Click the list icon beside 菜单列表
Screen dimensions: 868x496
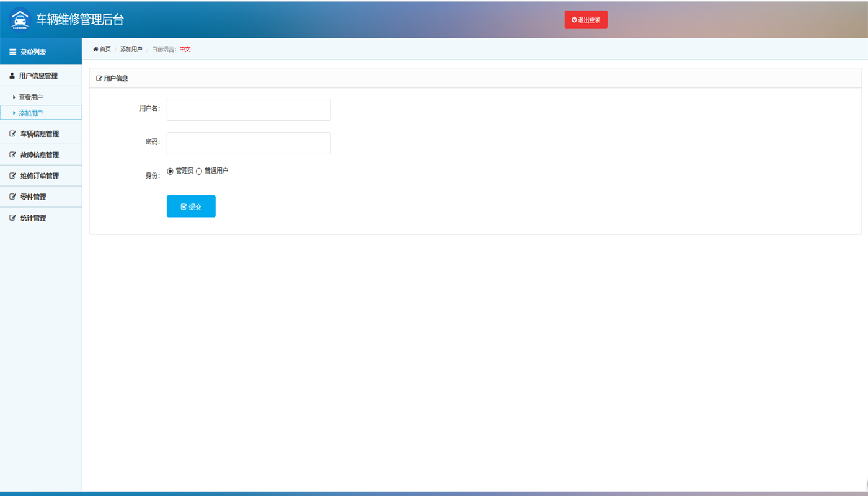coord(12,52)
